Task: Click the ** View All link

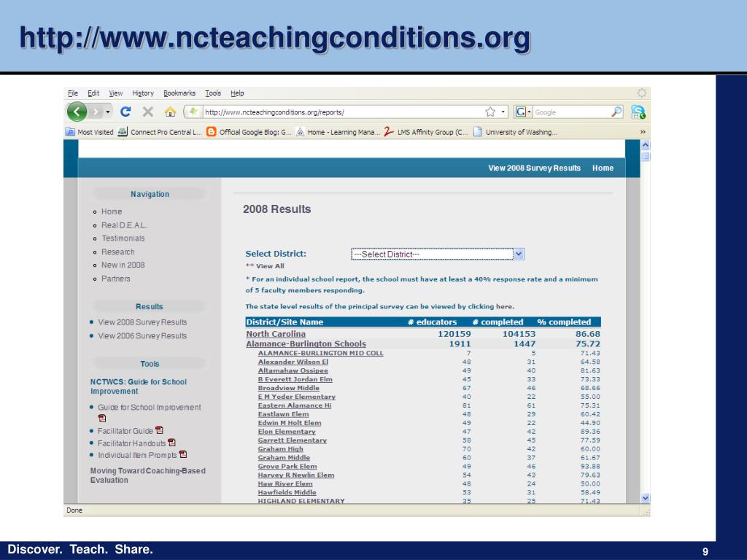Action: click(265, 266)
